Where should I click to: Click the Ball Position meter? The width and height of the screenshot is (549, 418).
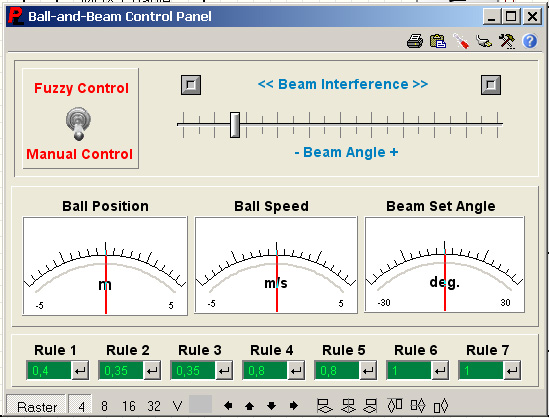105,266
